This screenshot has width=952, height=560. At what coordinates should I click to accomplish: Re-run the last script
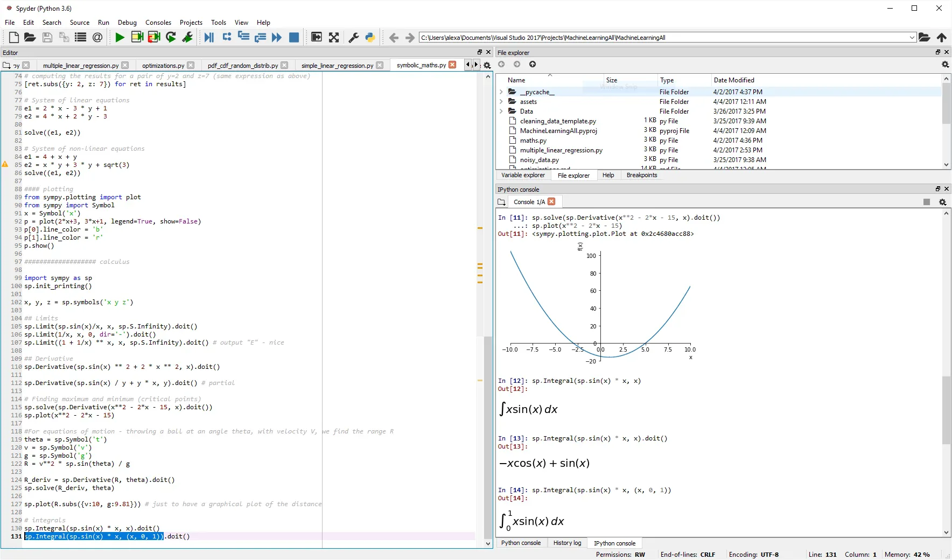[x=171, y=37]
